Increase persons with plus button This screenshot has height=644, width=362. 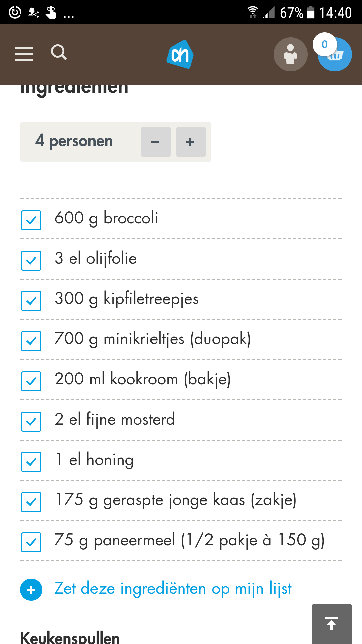(x=191, y=142)
